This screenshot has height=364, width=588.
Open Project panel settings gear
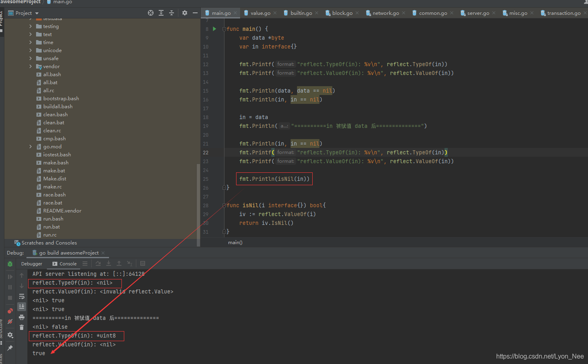(x=185, y=13)
